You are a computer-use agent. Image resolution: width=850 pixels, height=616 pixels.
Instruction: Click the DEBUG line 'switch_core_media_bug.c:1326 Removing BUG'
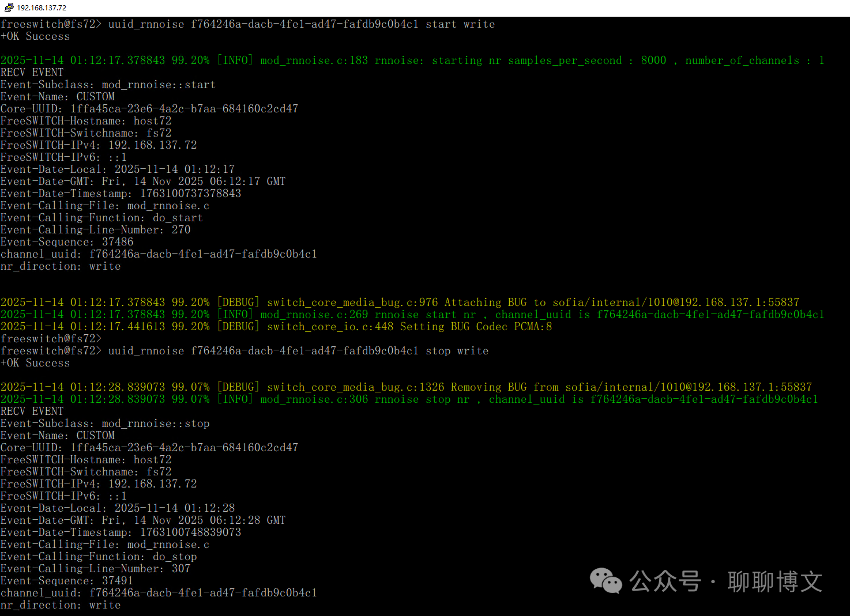(406, 387)
